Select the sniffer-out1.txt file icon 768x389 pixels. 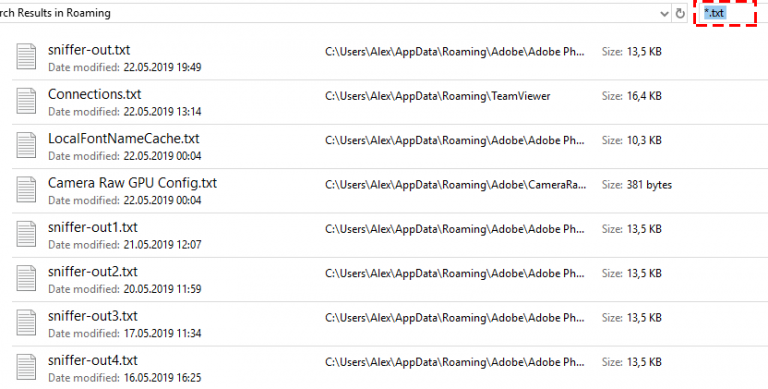point(26,234)
